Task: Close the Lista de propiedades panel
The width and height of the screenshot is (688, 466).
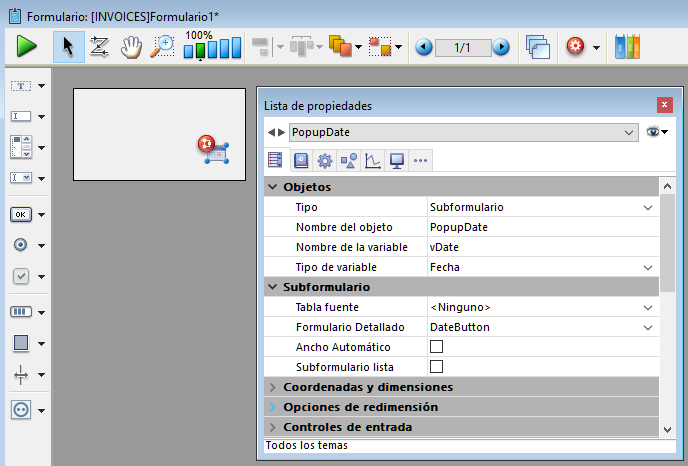Action: (x=664, y=105)
